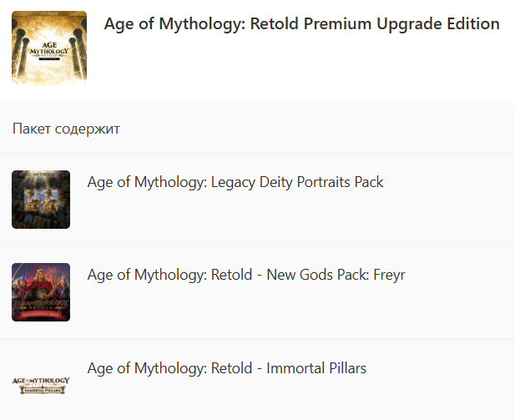
Task: Click the AGE MYTHOLOGY logo inside cover art
Action: (49, 51)
